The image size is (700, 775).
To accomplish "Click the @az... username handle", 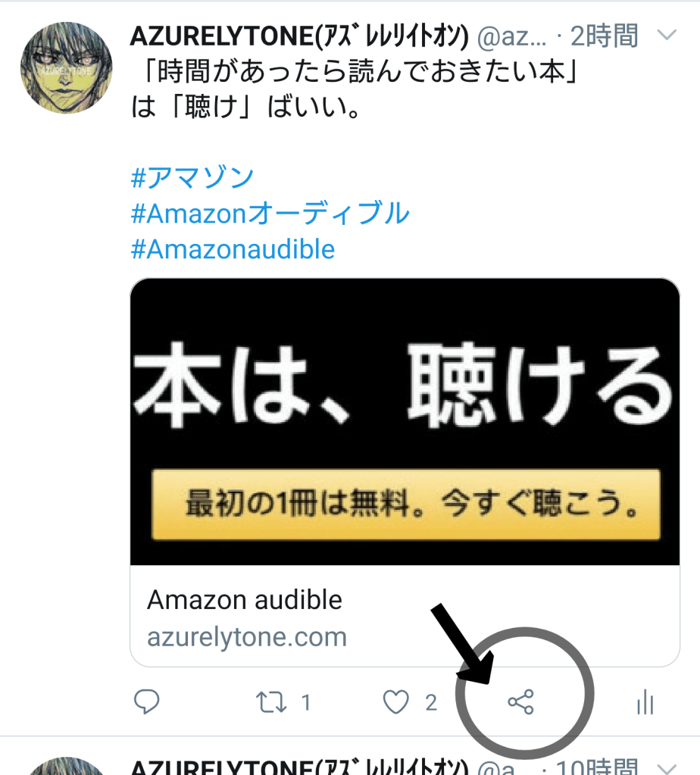I will click(511, 36).
